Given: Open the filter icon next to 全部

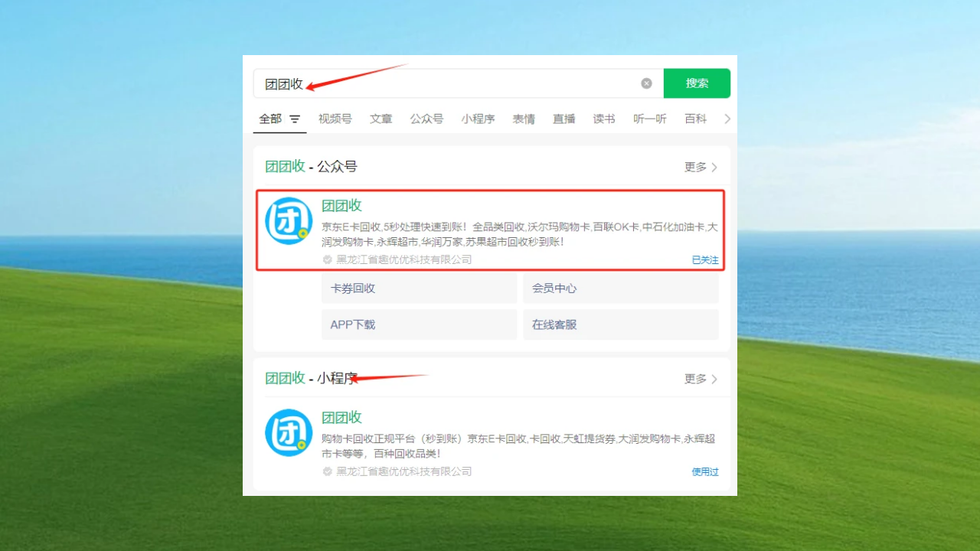Looking at the screenshot, I should [x=295, y=119].
